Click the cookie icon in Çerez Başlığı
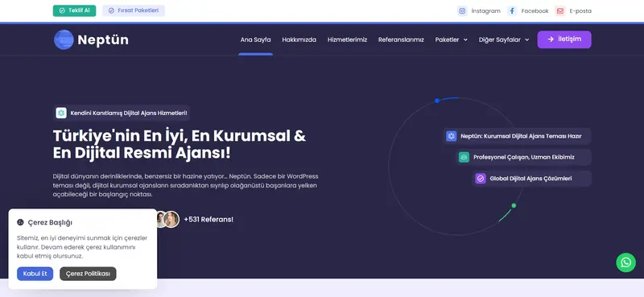 point(20,222)
